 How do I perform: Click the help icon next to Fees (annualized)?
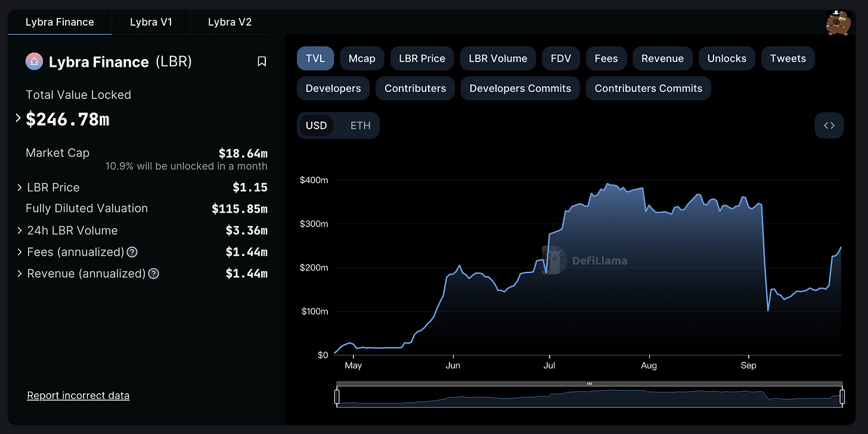(132, 252)
